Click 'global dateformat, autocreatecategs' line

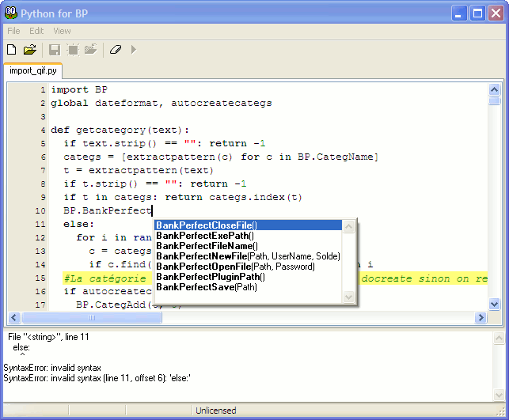(x=161, y=103)
